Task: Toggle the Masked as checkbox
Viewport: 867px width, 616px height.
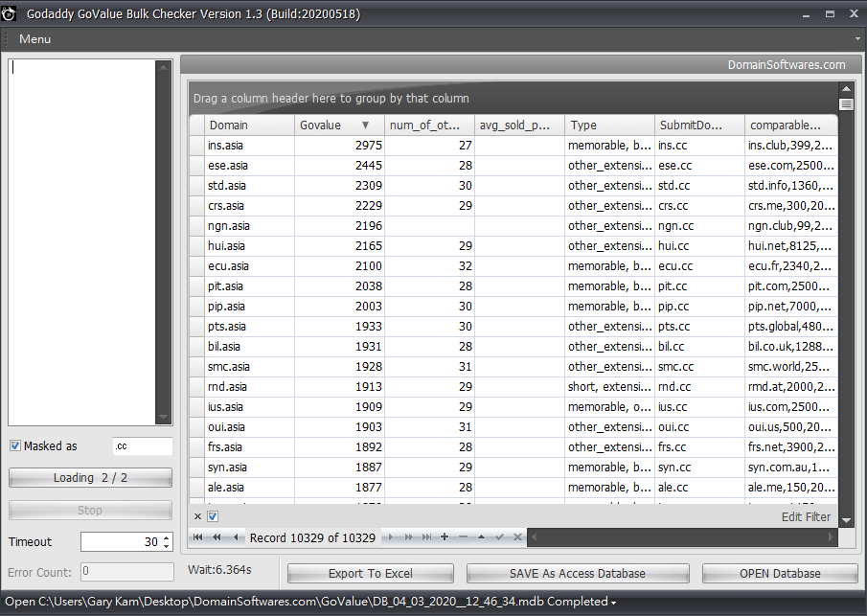Action: pos(15,445)
